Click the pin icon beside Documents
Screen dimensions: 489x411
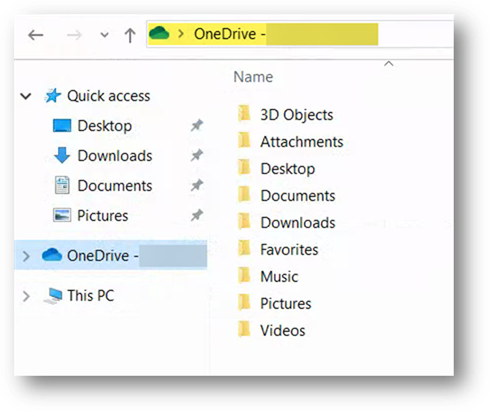(x=197, y=185)
